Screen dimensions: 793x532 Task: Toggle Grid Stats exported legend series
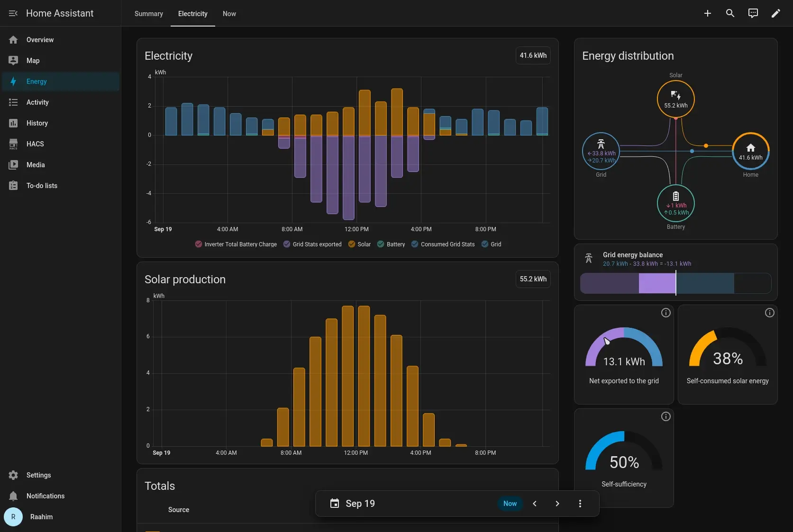tap(312, 244)
